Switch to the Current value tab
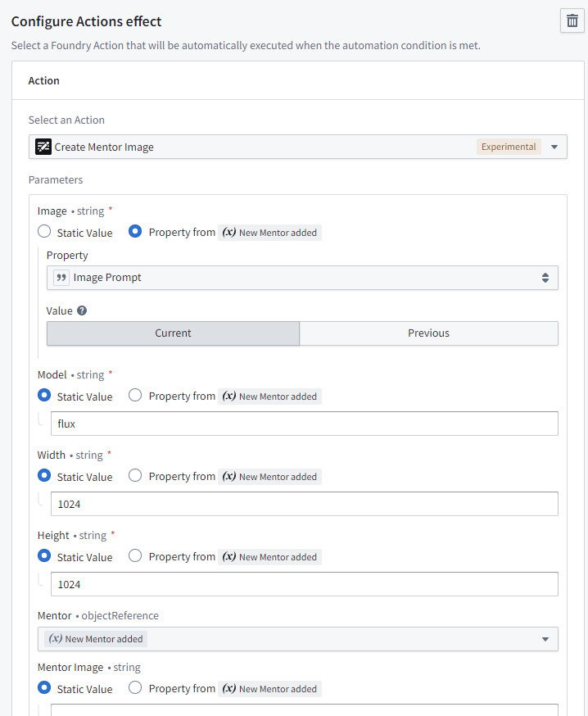The image size is (588, 716). coord(173,333)
